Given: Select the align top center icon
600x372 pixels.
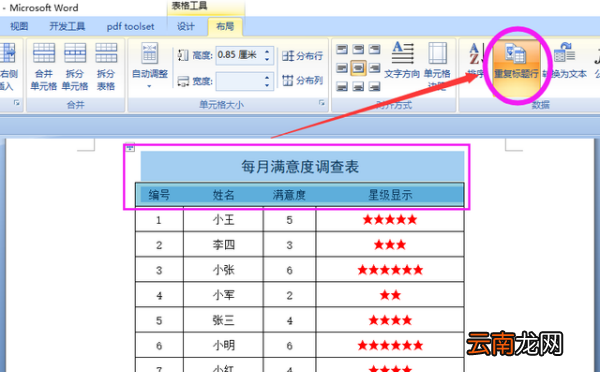Looking at the screenshot, I should coord(358,49).
